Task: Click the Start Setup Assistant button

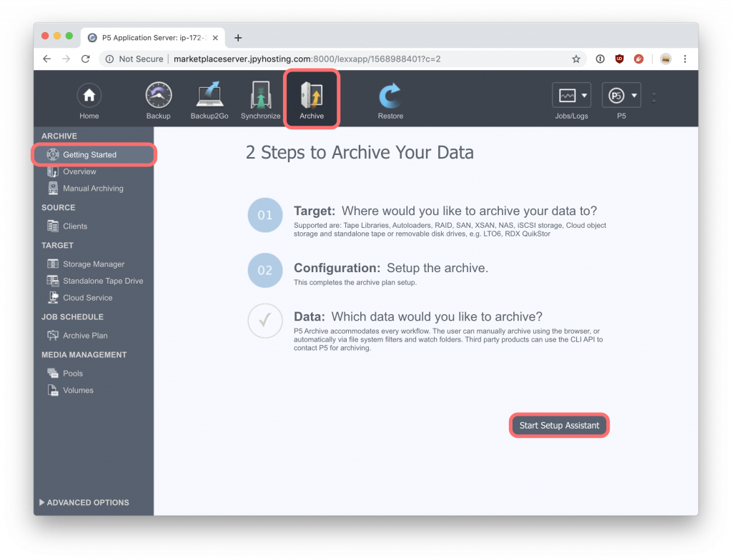Action: tap(559, 425)
